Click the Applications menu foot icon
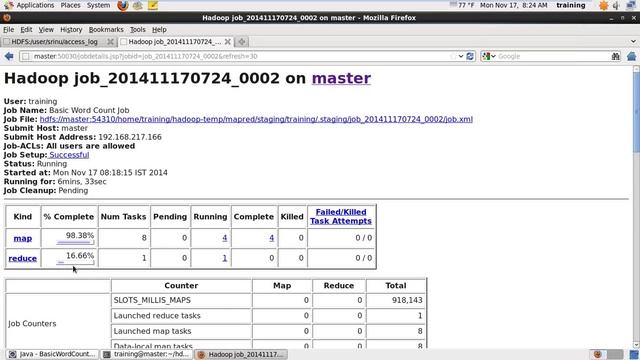This screenshot has width=640, height=360. pyautogui.click(x=9, y=5)
